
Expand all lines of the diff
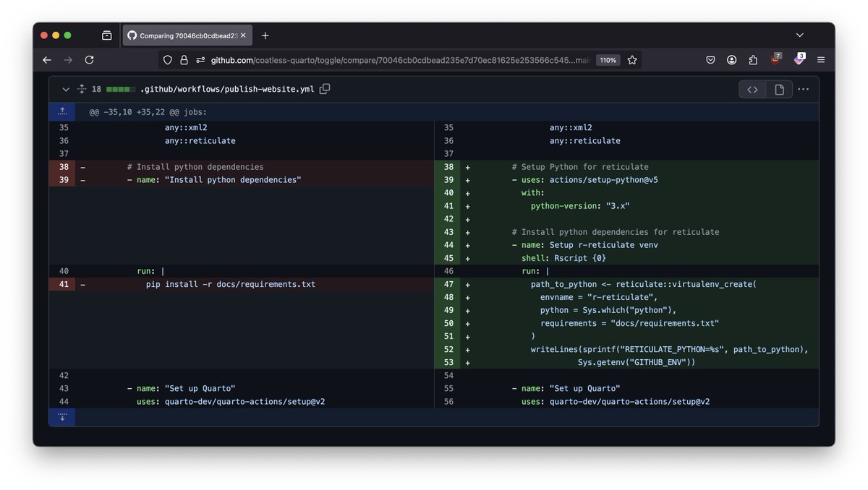tap(82, 89)
